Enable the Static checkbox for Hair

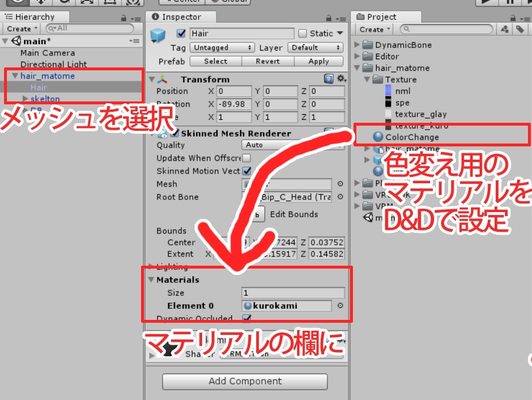click(302, 33)
